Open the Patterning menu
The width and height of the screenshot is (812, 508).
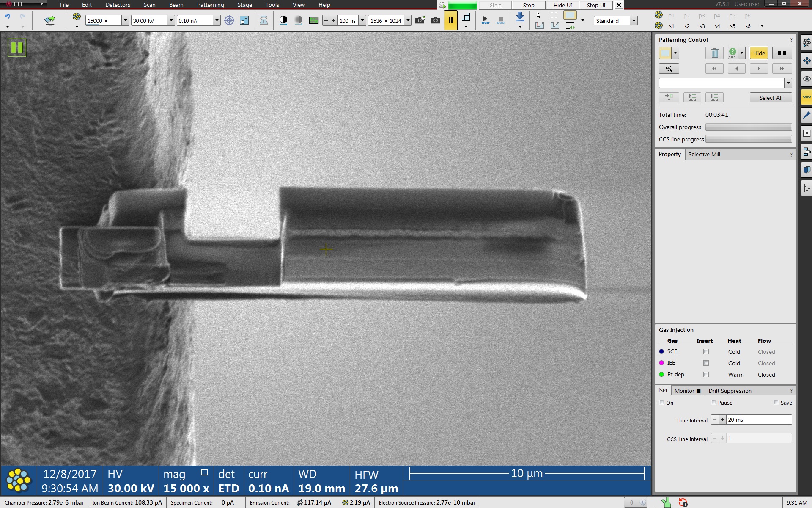coord(210,5)
